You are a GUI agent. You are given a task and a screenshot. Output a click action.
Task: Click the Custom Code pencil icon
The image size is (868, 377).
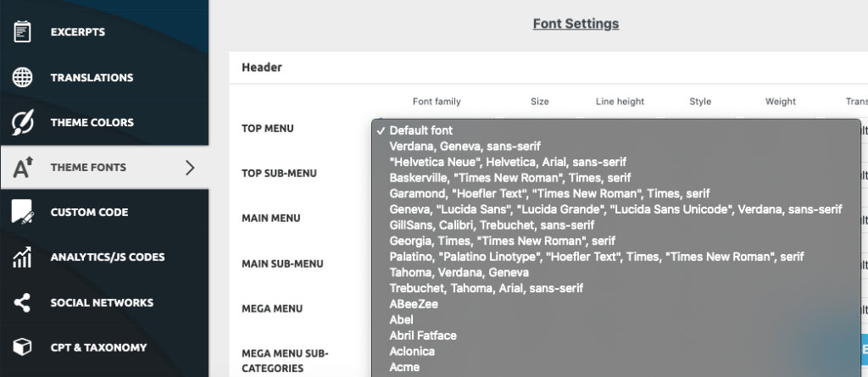click(23, 212)
